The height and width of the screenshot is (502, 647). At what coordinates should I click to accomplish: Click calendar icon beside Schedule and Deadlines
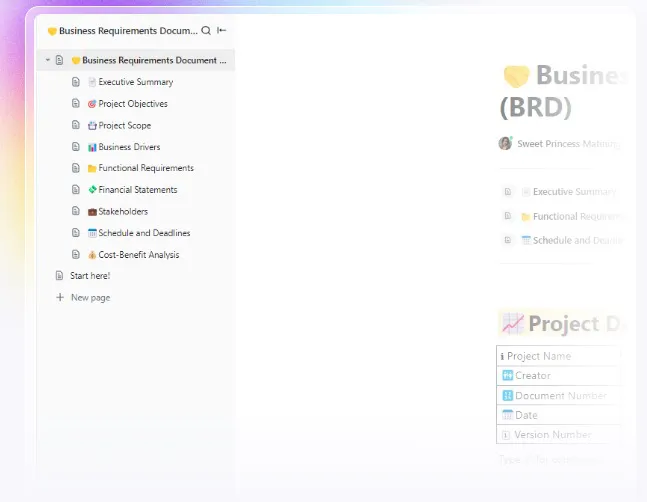[92, 233]
